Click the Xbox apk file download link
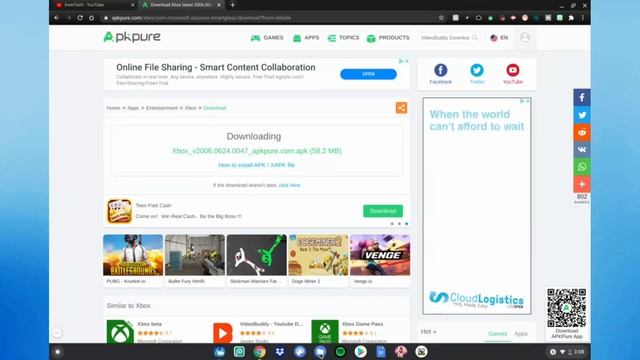Screen dimensions: 640x360 [256, 151]
